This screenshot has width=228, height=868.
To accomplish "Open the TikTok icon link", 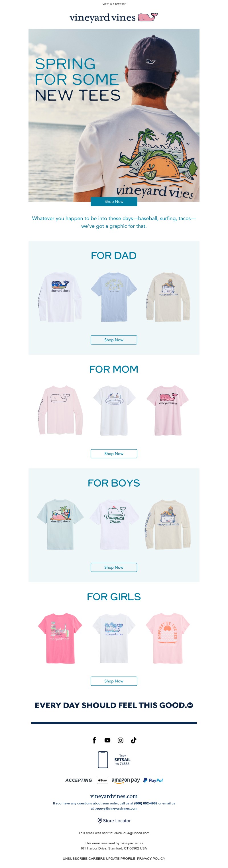I will point(133,740).
